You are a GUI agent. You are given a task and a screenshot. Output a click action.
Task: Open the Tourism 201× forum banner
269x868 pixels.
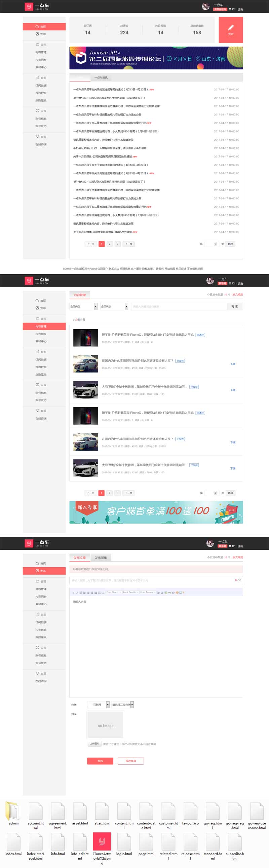coord(156,58)
